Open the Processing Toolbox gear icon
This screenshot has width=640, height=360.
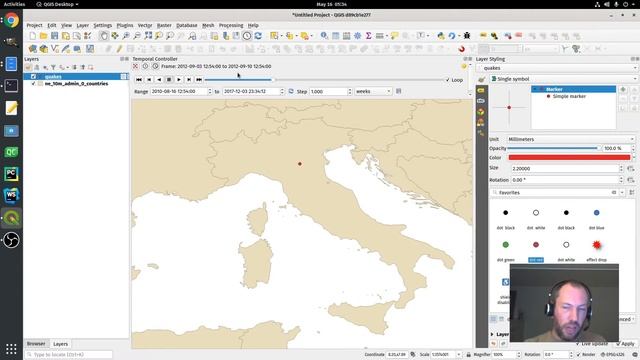(x=358, y=36)
